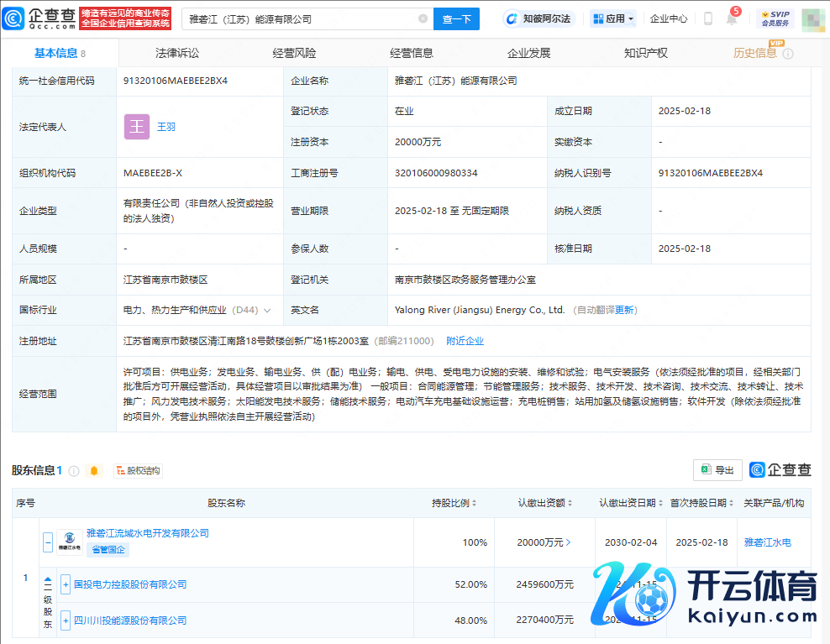Expand the 国标行业 D44 industry dropdown

tap(267, 310)
